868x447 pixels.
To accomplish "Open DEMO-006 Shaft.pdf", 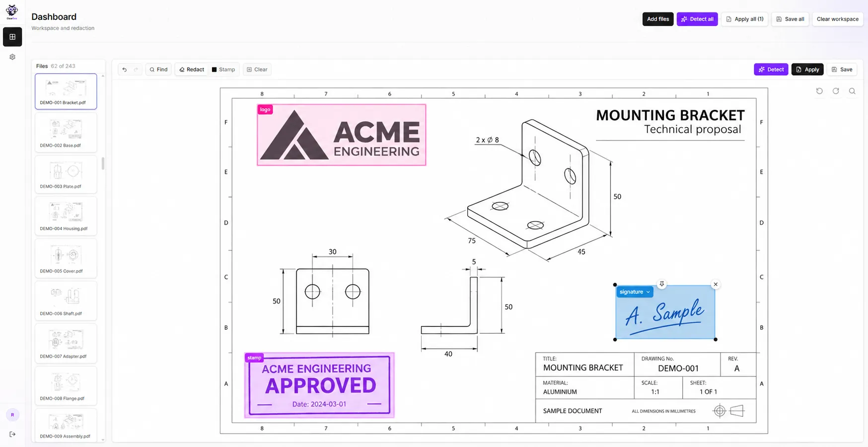I will [x=66, y=301].
